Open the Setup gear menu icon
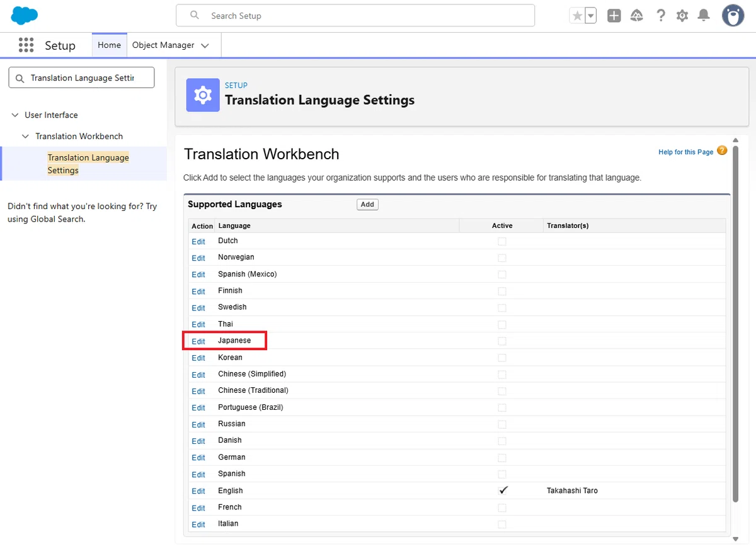This screenshot has width=756, height=549. 682,16
